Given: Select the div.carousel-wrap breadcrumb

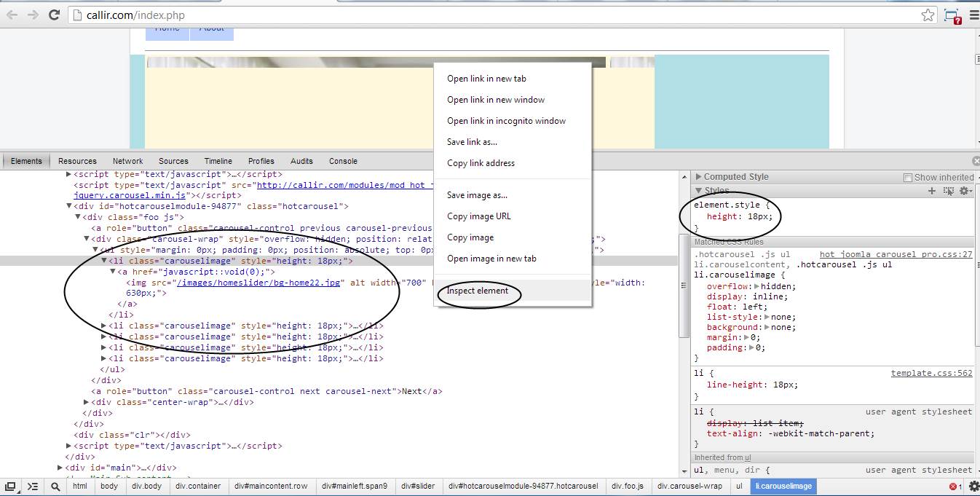Looking at the screenshot, I should (x=689, y=486).
